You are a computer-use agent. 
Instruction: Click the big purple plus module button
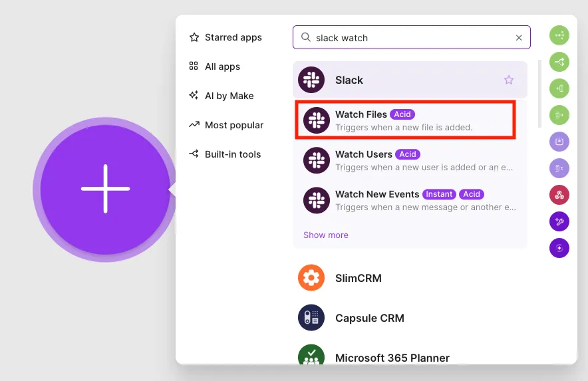(x=105, y=189)
